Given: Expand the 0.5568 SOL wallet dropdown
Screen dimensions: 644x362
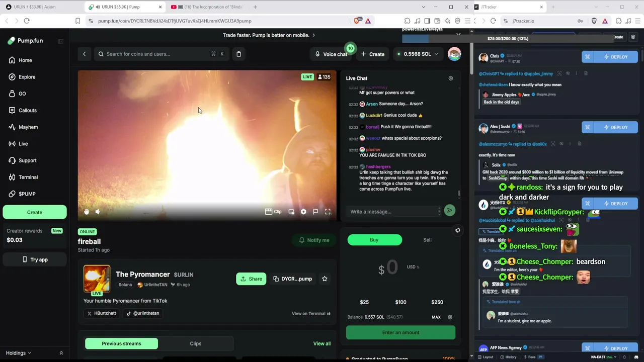Looking at the screenshot, I should [x=417, y=54].
